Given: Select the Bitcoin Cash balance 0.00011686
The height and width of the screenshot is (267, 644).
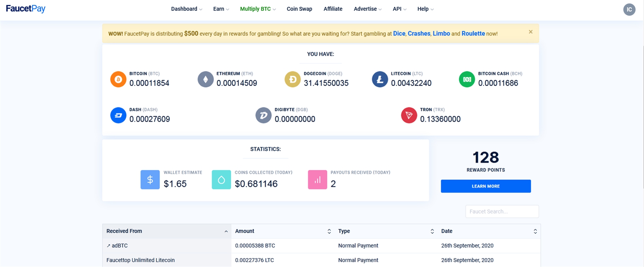Looking at the screenshot, I should [498, 83].
